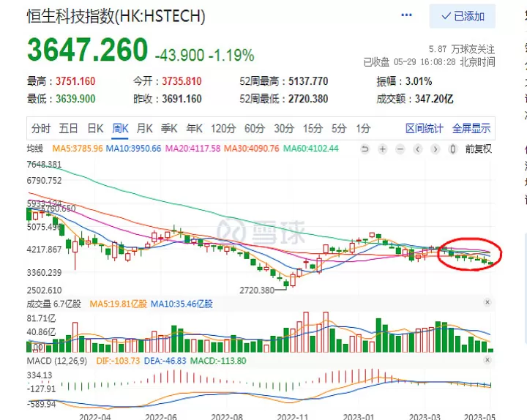Switch to the 五日 chart tab
This screenshot has height=420, width=527.
click(69, 129)
